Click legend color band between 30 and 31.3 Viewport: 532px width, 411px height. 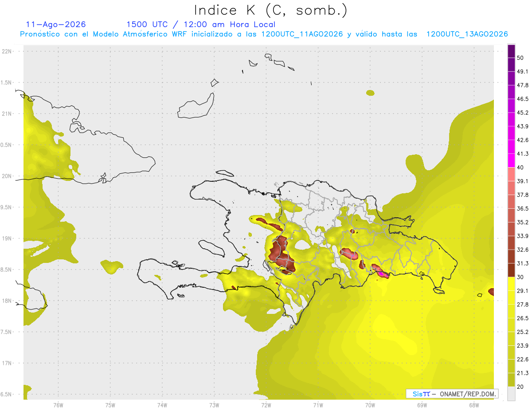[x=511, y=270]
